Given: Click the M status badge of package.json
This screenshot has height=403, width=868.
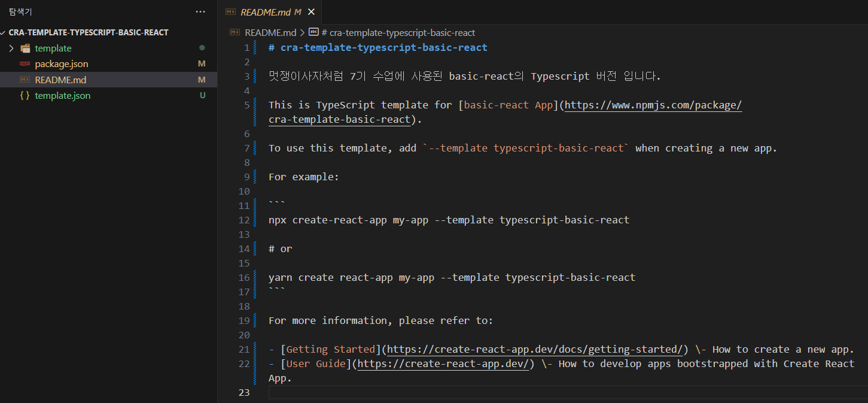Looking at the screenshot, I should tap(202, 63).
